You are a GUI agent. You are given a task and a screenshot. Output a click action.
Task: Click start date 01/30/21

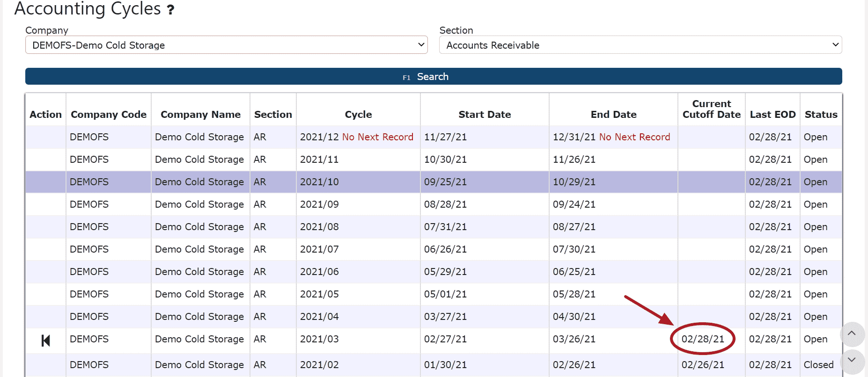point(445,365)
